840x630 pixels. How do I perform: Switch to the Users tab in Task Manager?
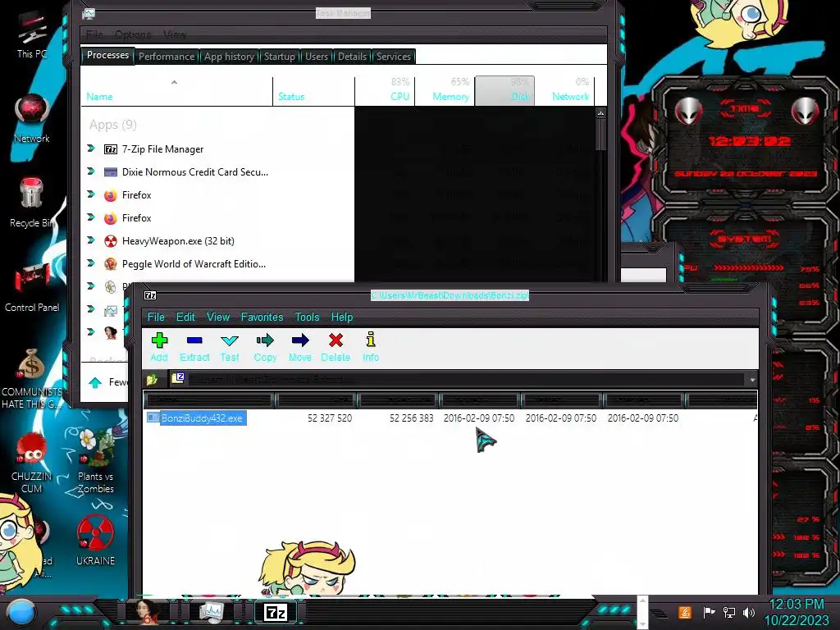pos(316,57)
